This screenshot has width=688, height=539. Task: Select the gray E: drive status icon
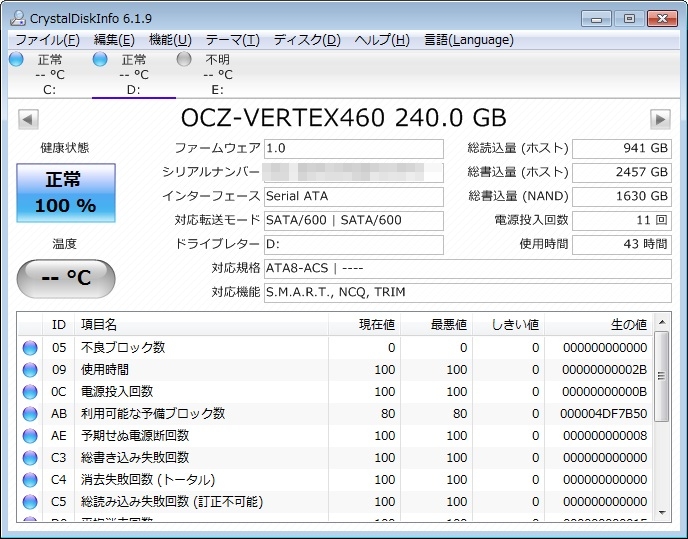[x=184, y=60]
